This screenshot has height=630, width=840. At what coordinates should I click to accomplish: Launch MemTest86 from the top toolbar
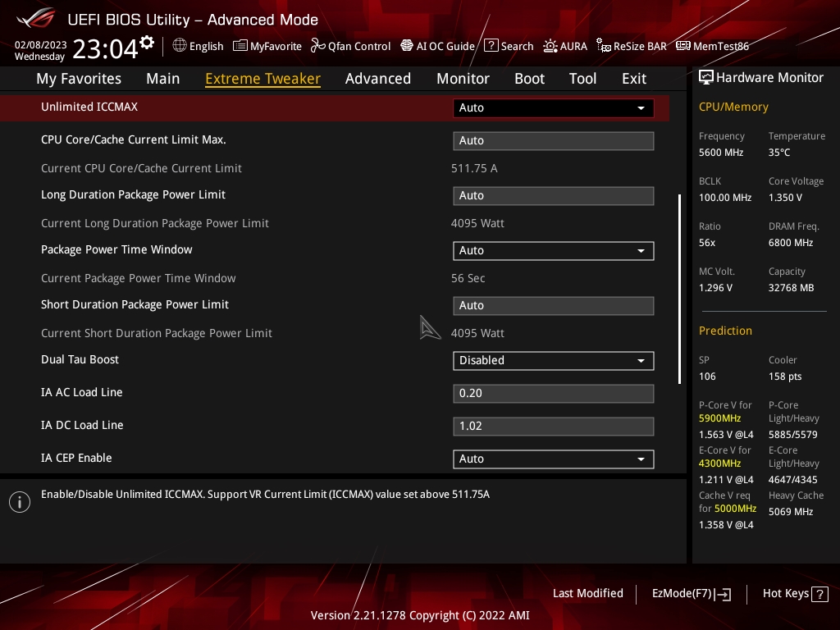pos(682,46)
